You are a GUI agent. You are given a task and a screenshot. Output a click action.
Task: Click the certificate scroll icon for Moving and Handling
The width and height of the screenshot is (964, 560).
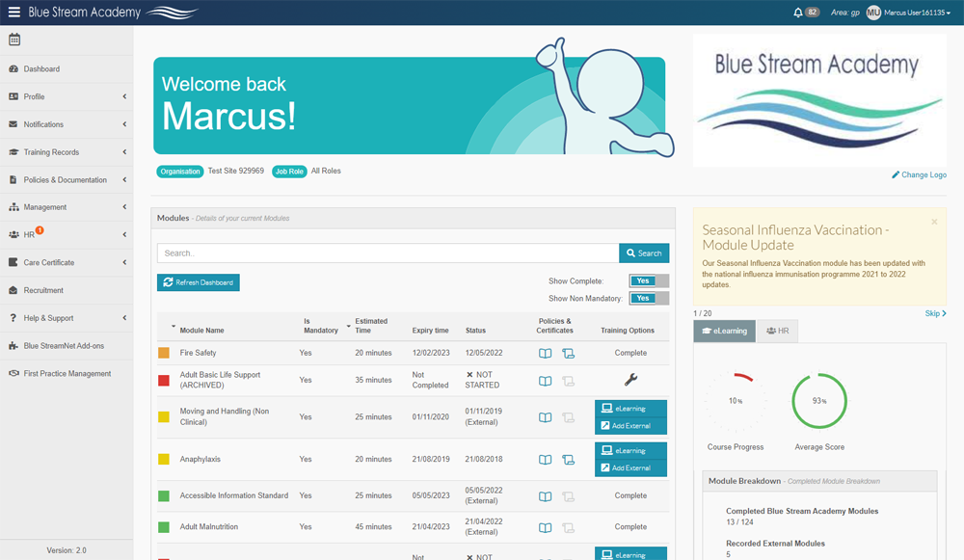(569, 418)
